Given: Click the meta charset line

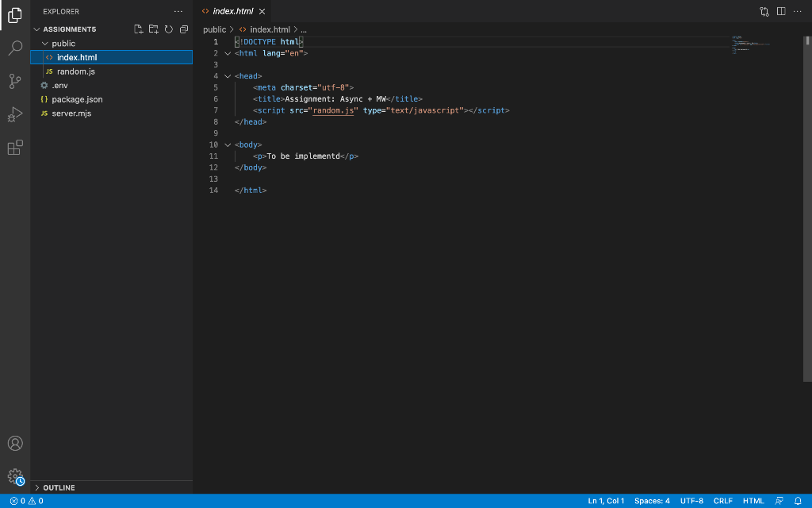Looking at the screenshot, I should (304, 87).
